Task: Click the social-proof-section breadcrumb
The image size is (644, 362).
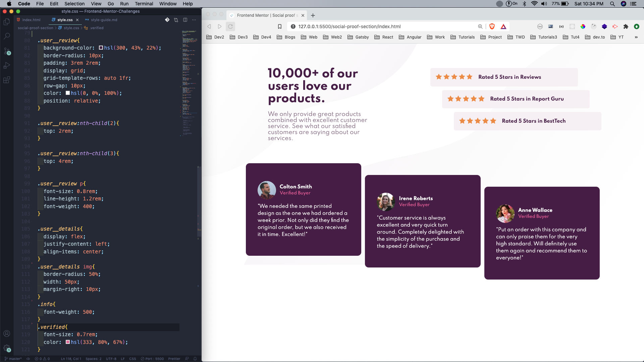Action: (36, 28)
